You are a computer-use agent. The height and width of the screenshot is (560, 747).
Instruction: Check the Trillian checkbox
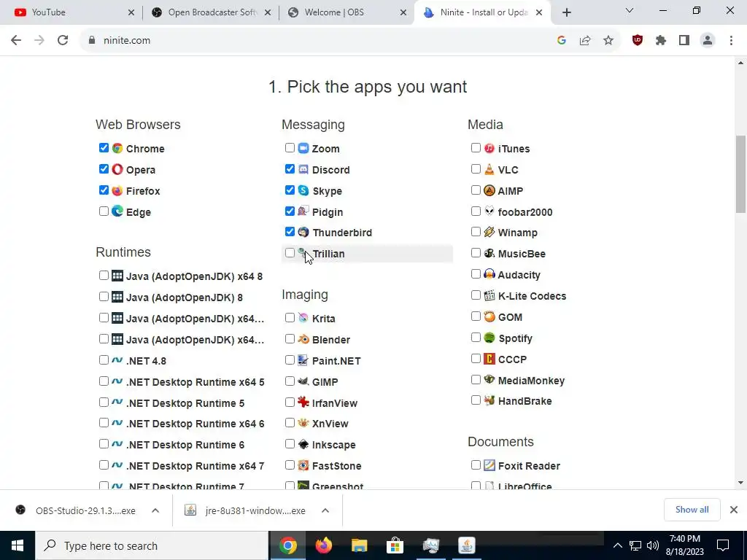coord(290,253)
